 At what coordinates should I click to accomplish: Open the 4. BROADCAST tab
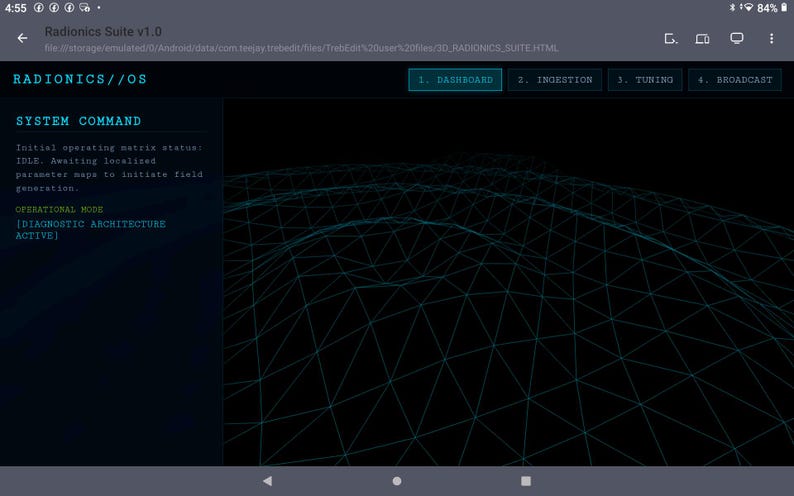(735, 80)
